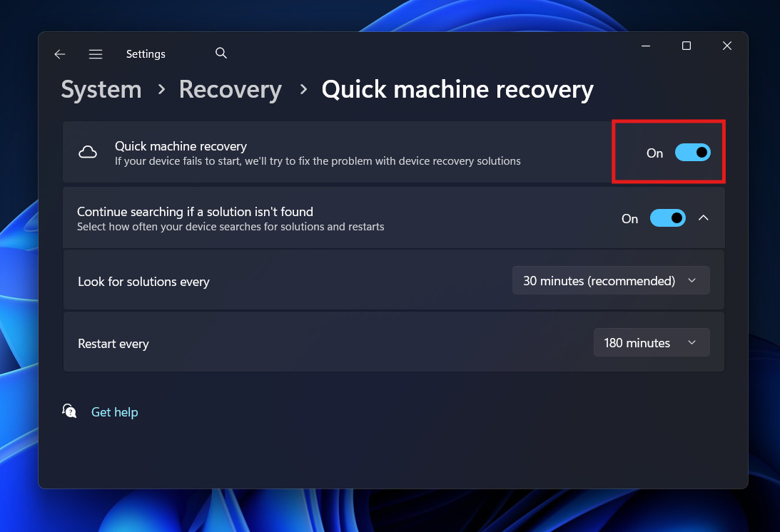
Task: Click the back arrow in Settings
Action: coord(59,53)
